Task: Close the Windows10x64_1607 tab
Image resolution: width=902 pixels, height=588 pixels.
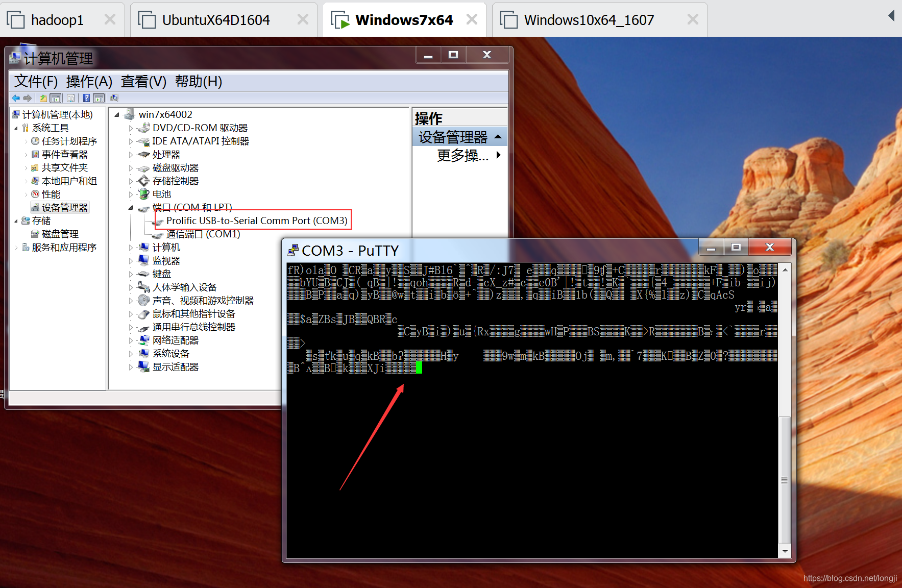Action: [693, 19]
